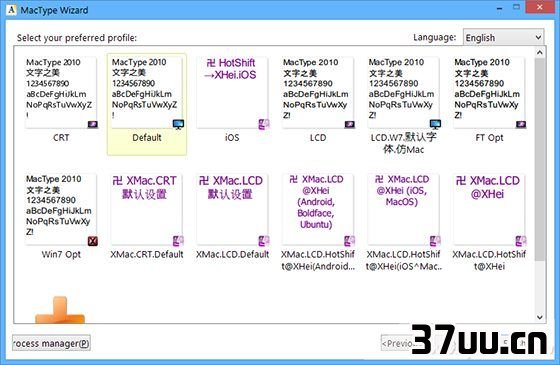The image size is (560, 365).
Task: Click the purple icon on FT Opt profile
Action: pos(521,124)
